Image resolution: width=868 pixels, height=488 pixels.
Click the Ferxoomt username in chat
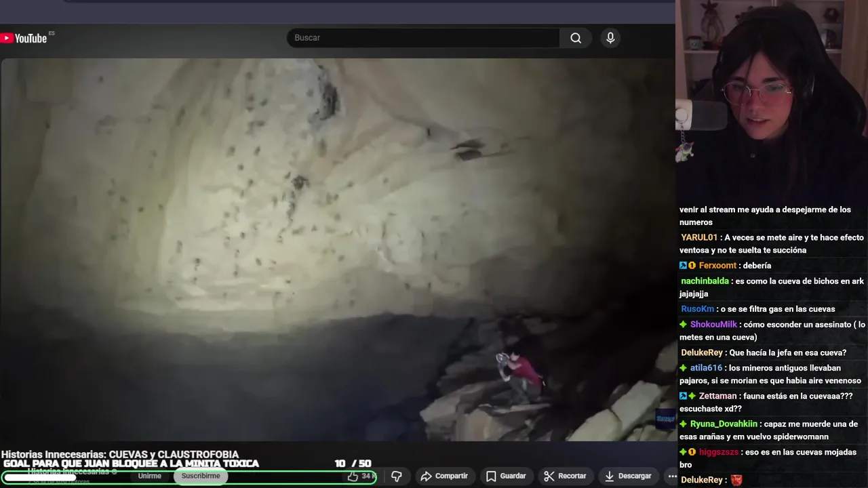(x=717, y=266)
